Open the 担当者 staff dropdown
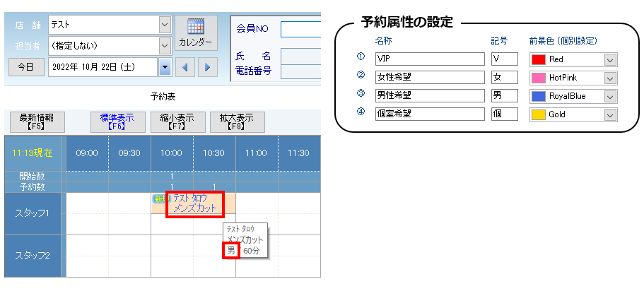The height and width of the screenshot is (291, 644). (x=165, y=45)
